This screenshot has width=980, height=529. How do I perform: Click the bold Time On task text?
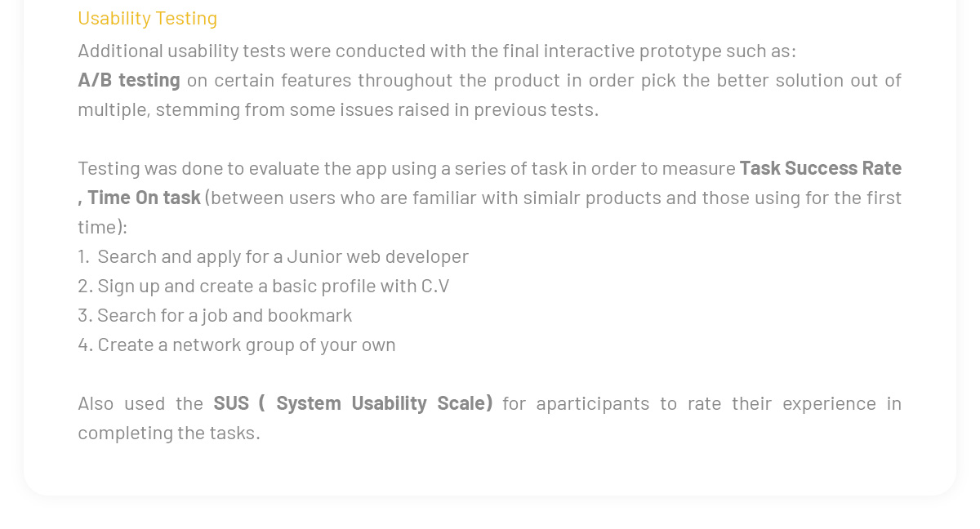coord(144,198)
